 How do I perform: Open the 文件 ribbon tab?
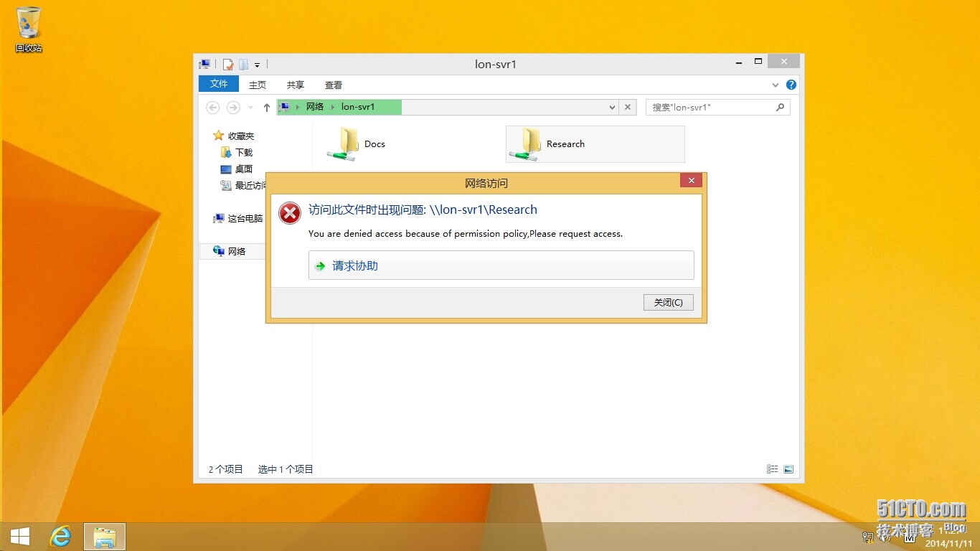pos(219,84)
